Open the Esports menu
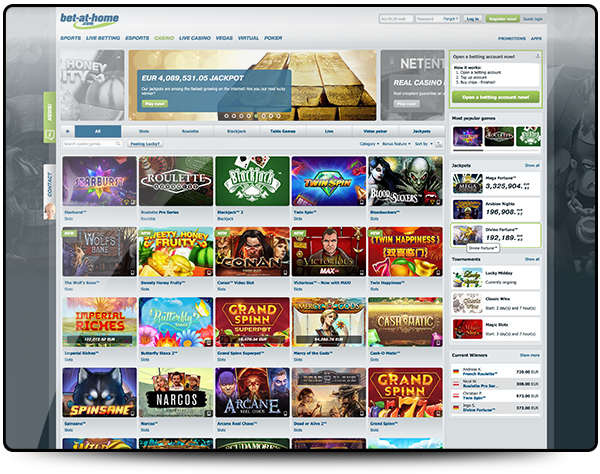Viewport: 600px width, 474px height. tap(137, 38)
